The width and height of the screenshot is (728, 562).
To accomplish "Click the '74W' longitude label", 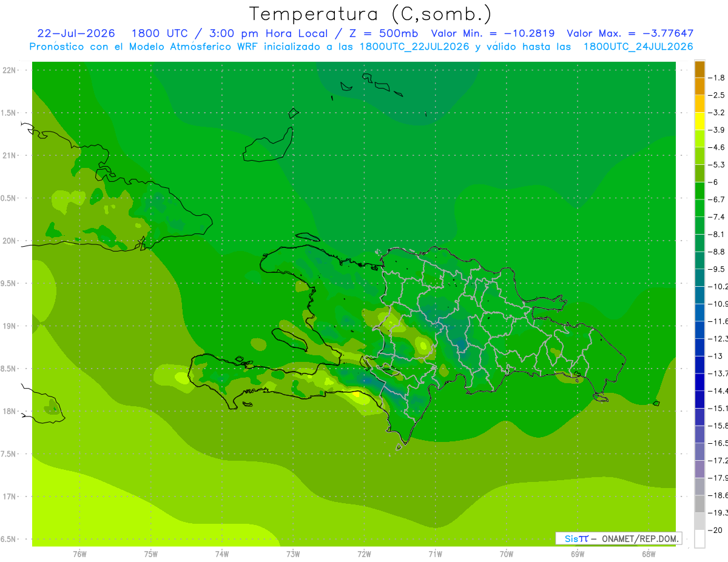I will (222, 554).
